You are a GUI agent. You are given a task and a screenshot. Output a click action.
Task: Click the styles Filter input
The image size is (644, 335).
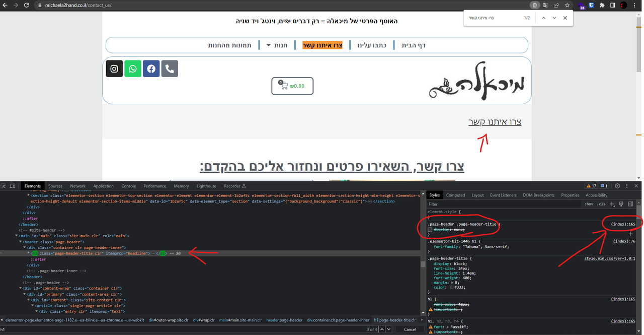pos(503,204)
